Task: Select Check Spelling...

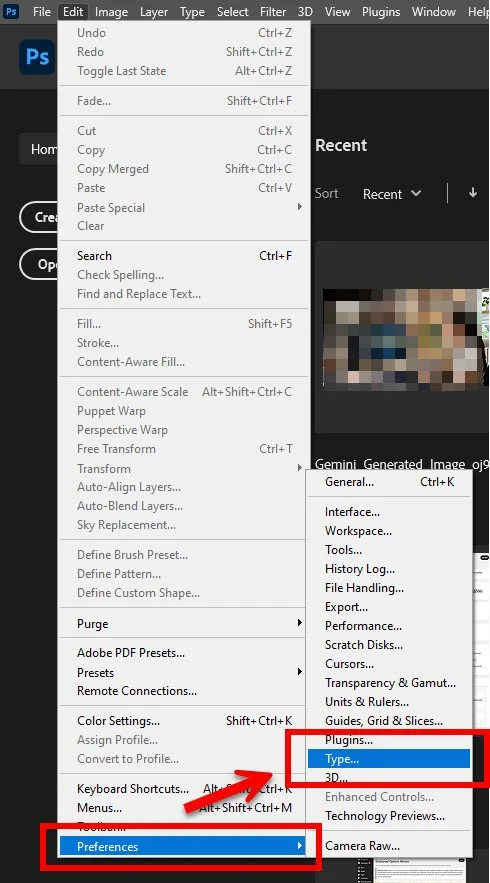Action: coord(185,275)
